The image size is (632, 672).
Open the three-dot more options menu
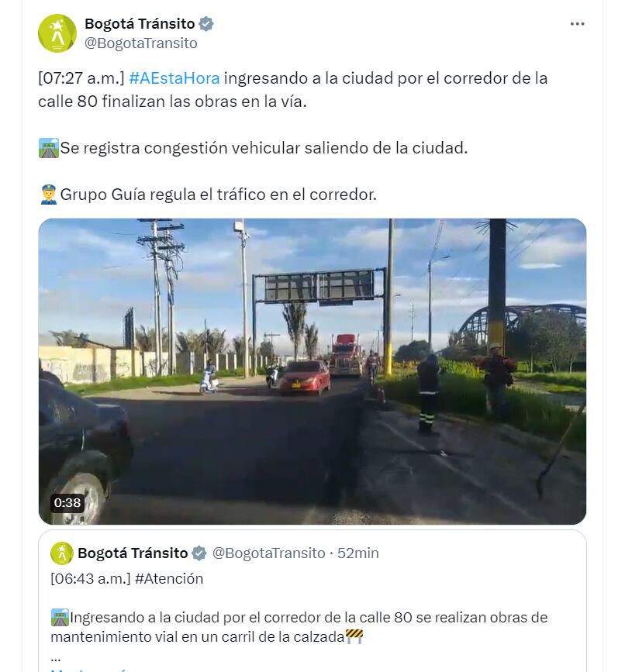577,24
